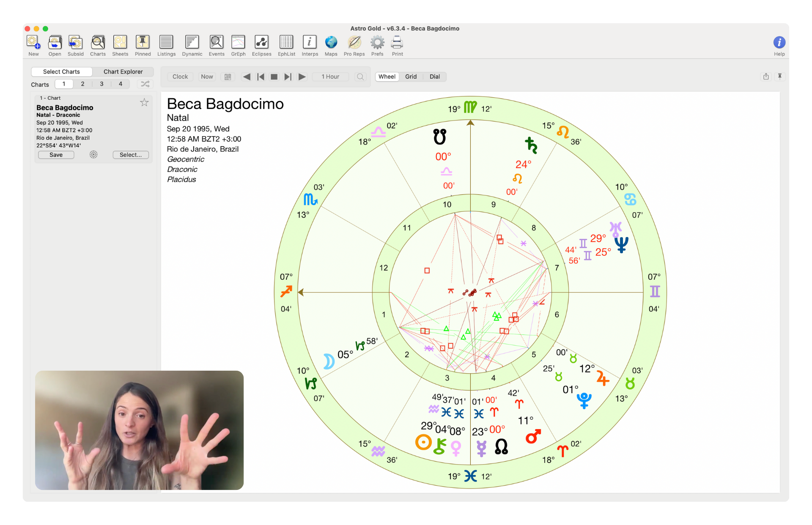812x525 pixels.
Task: Open the EphList ephemeris listing
Action: [x=286, y=46]
